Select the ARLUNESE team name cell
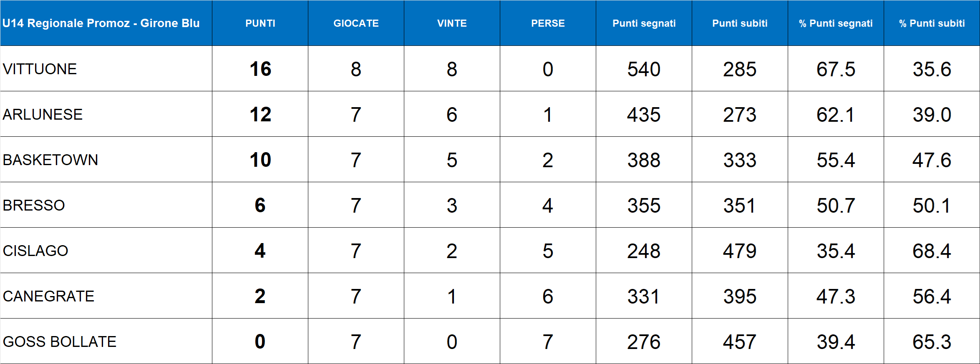 [x=43, y=114]
